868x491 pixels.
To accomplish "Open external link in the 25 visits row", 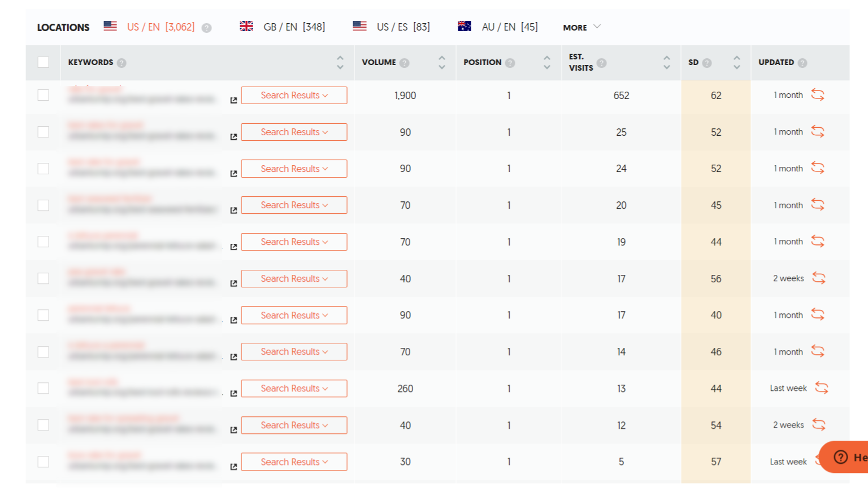I will 233,137.
